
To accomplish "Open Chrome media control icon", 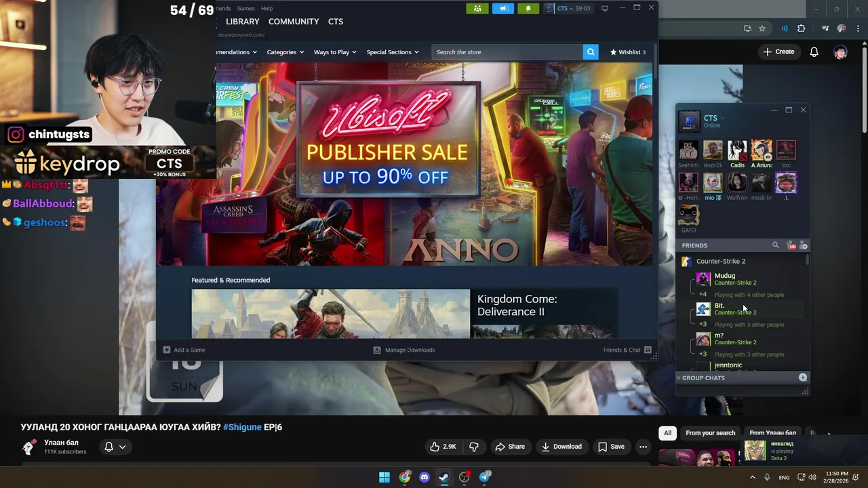I will (x=825, y=28).
